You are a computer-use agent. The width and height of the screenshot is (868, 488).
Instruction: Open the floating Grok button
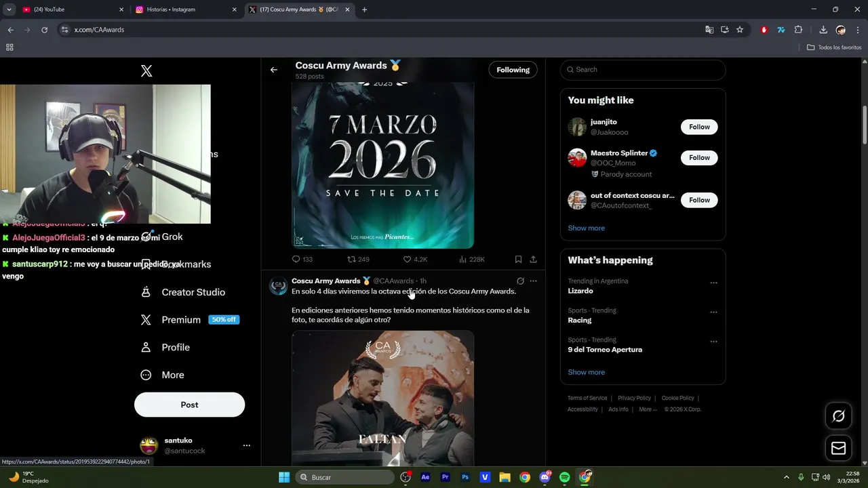tap(839, 416)
